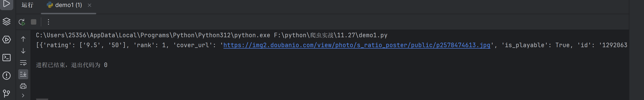Image resolution: width=644 pixels, height=100 pixels.
Task: Open the Run tool window icon
Action: 7,4
